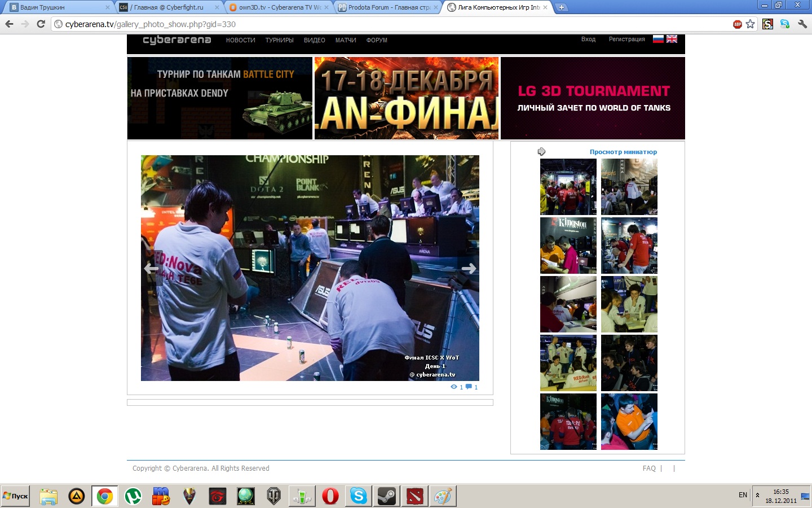Launch World of Tanks from the taskbar
The image size is (812, 508).
point(274,496)
